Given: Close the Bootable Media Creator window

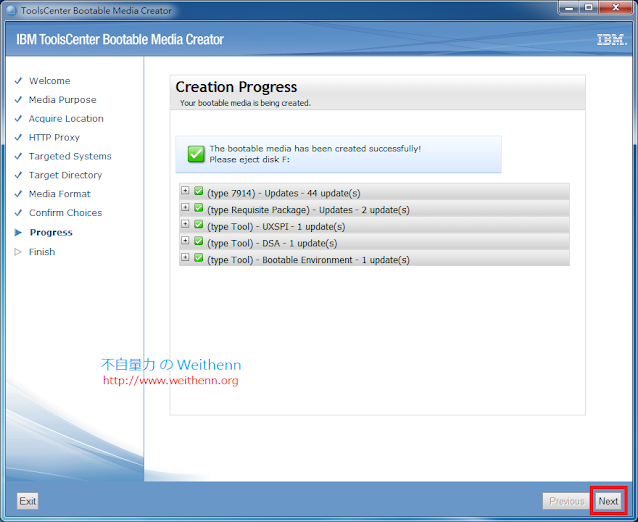Looking at the screenshot, I should coord(616,8).
